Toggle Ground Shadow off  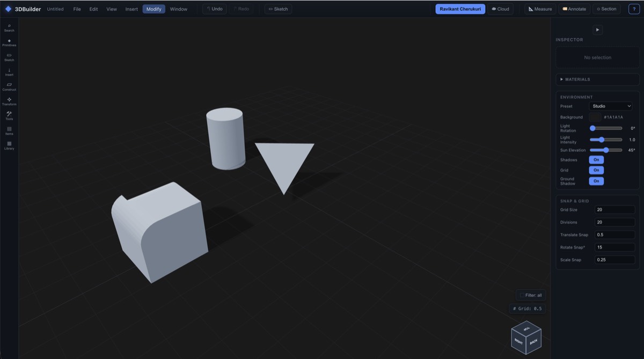point(596,181)
